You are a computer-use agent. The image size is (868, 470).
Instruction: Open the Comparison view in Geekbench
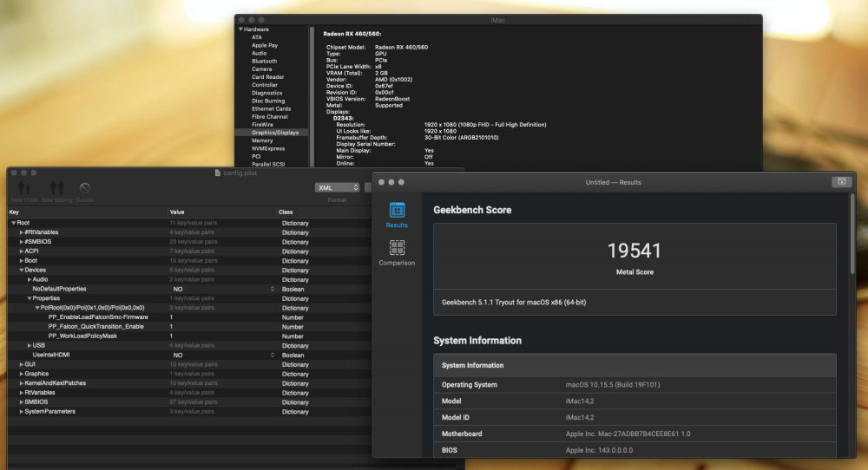(x=397, y=247)
